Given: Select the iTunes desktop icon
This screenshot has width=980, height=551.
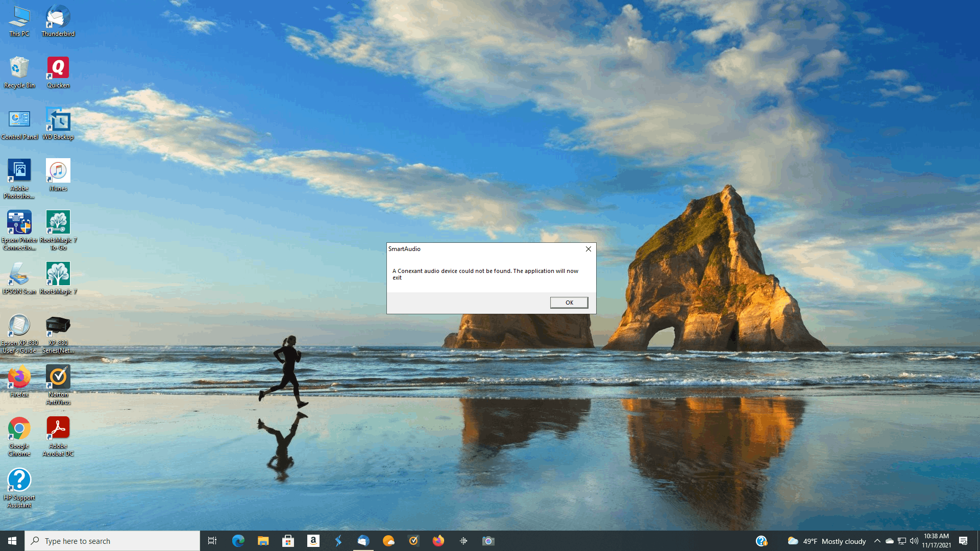Looking at the screenshot, I should (x=58, y=174).
